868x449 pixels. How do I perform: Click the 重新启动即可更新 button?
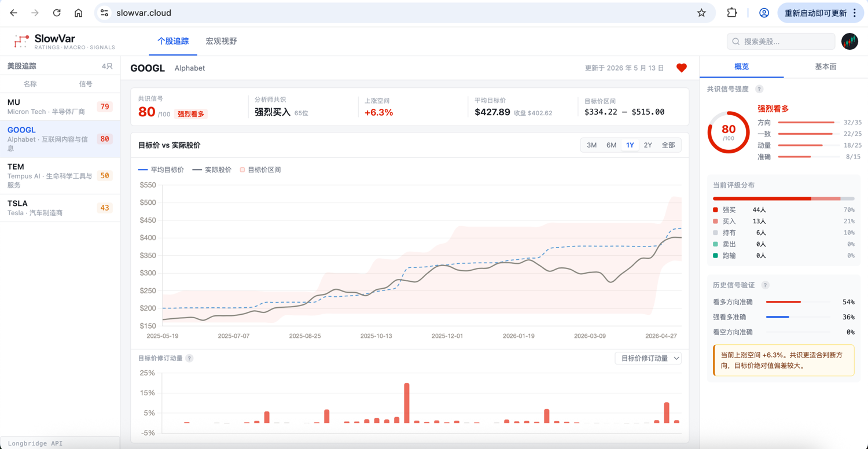815,13
